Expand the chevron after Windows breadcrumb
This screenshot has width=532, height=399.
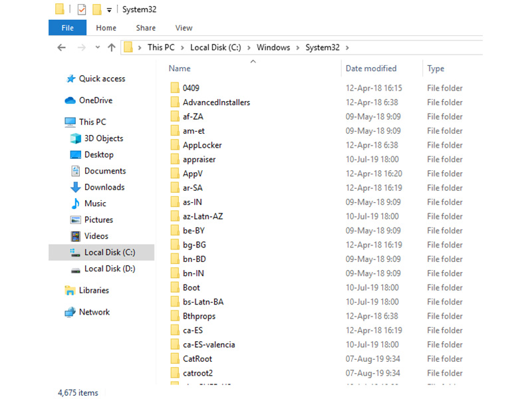pyautogui.click(x=297, y=48)
